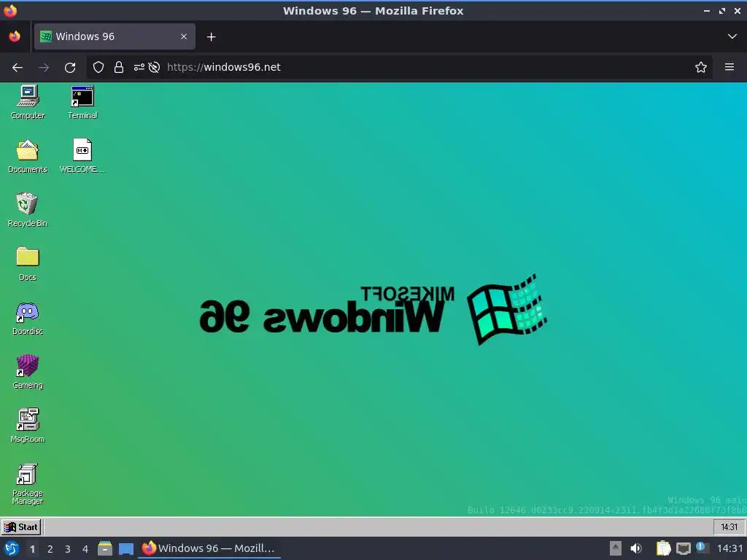Click the update notifier tray icon
The image size is (747, 560).
click(702, 548)
